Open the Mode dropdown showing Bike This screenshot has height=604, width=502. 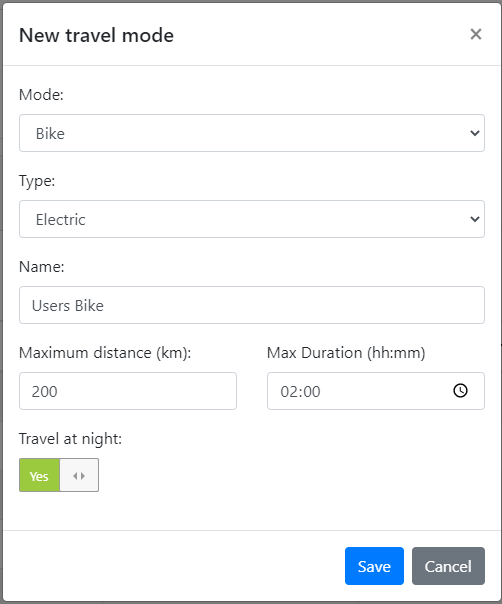(x=252, y=133)
